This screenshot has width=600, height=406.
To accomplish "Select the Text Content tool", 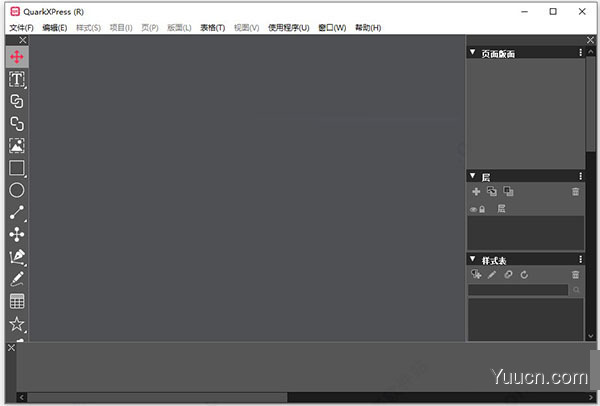I will pos(17,79).
